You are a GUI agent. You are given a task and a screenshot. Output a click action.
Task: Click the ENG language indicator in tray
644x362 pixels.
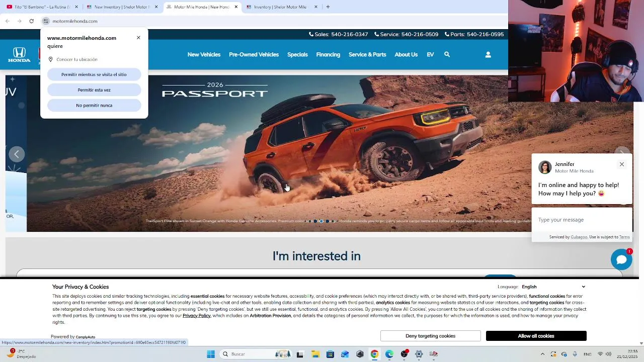587,354
